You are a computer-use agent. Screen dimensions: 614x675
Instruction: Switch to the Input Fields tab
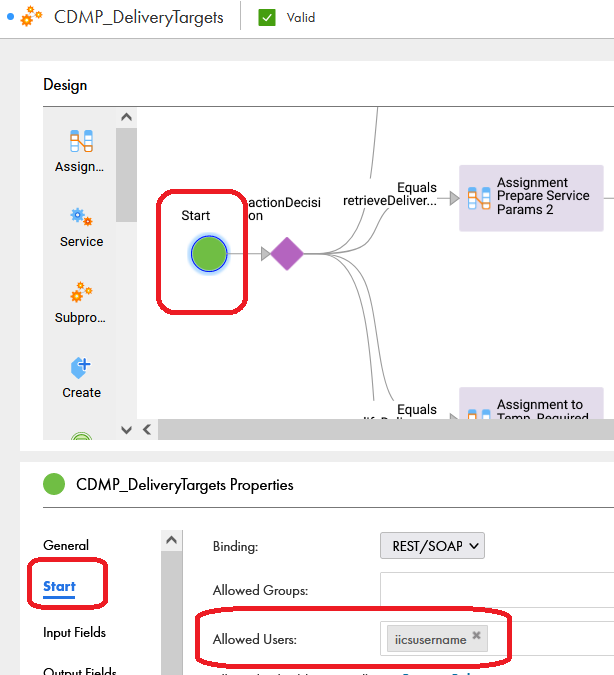point(74,632)
